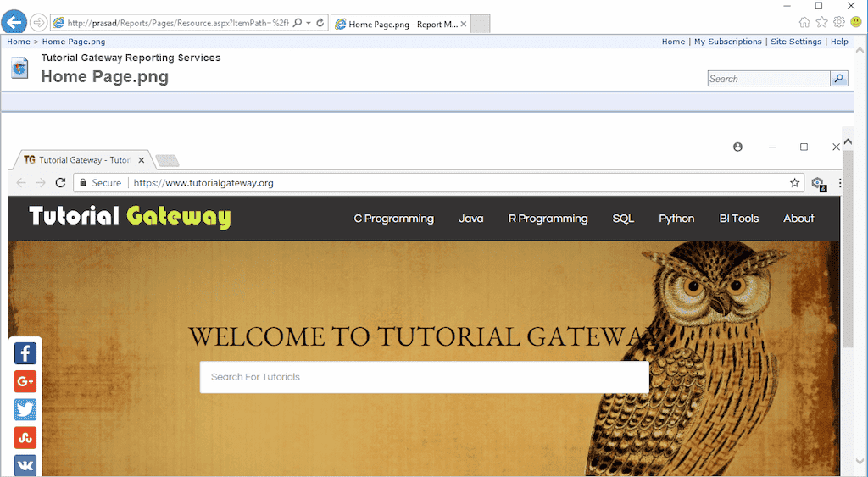Viewport: 868px width, 477px height.
Task: Click the Search For Tutorials box
Action: pyautogui.click(x=424, y=377)
